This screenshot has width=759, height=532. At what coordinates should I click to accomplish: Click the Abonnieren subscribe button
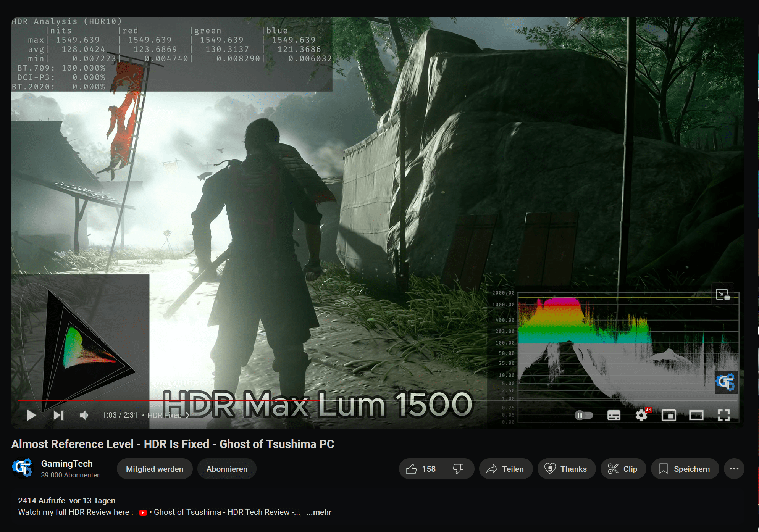[227, 469]
